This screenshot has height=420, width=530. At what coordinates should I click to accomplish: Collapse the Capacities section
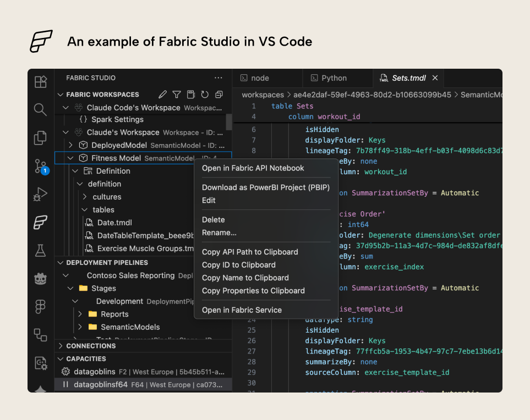pos(61,358)
